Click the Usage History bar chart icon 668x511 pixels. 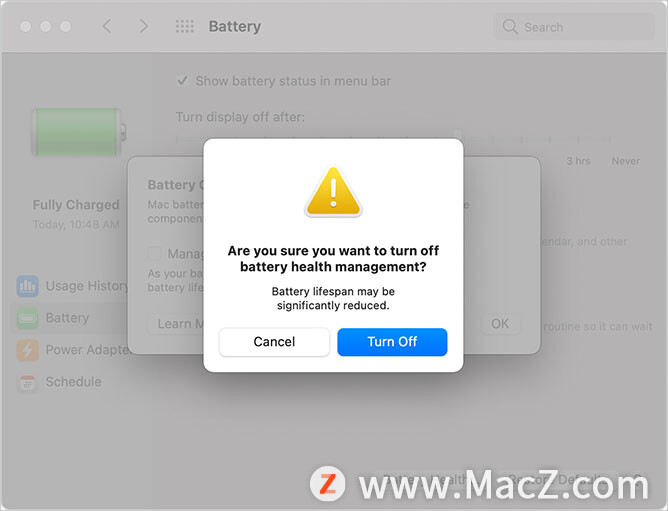[x=28, y=286]
